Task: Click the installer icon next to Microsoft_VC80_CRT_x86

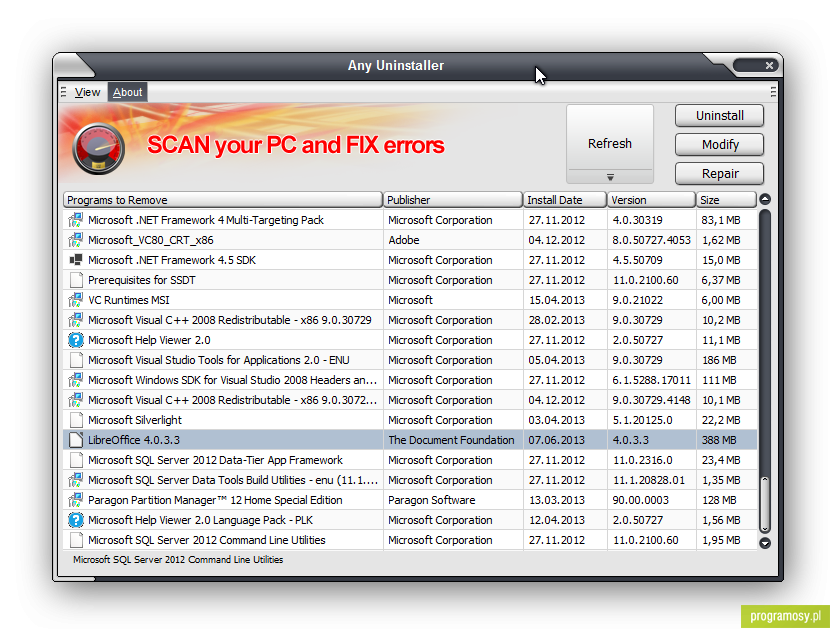Action: pos(76,240)
